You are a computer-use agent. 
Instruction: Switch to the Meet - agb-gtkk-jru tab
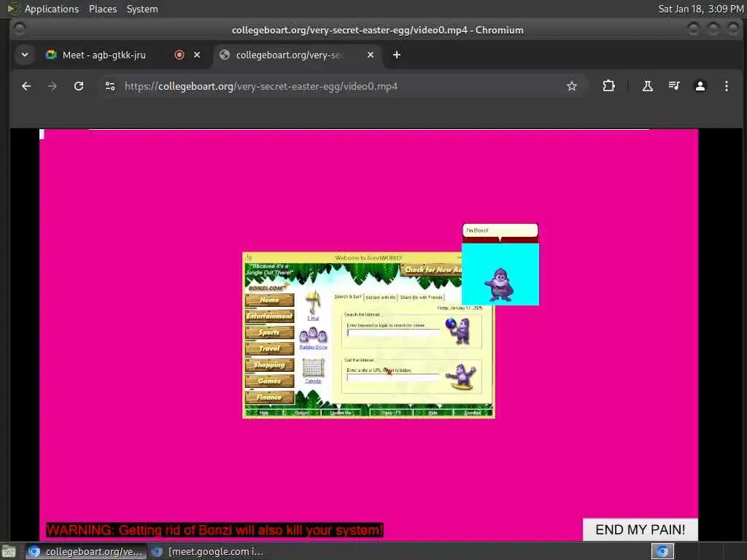pos(123,55)
